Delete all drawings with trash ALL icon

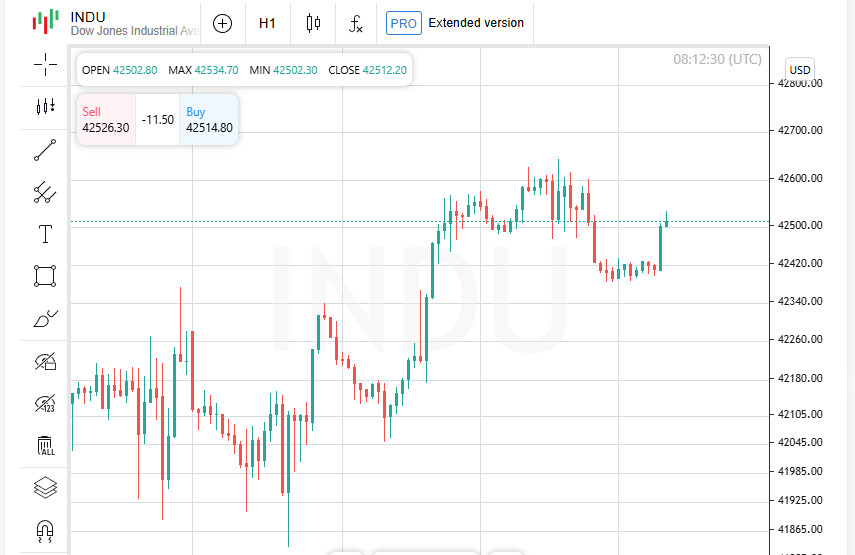[46, 445]
